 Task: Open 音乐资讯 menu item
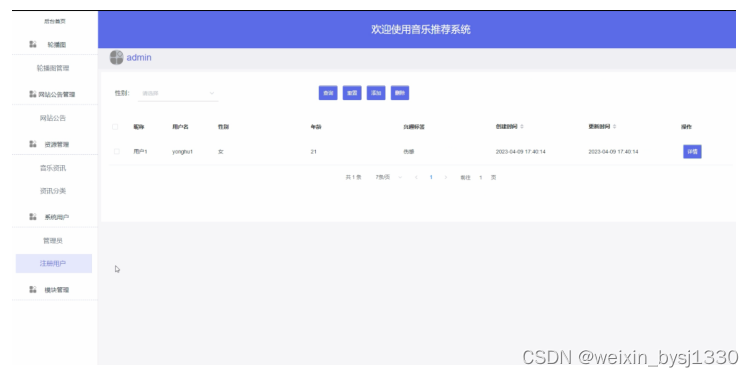pos(53,168)
